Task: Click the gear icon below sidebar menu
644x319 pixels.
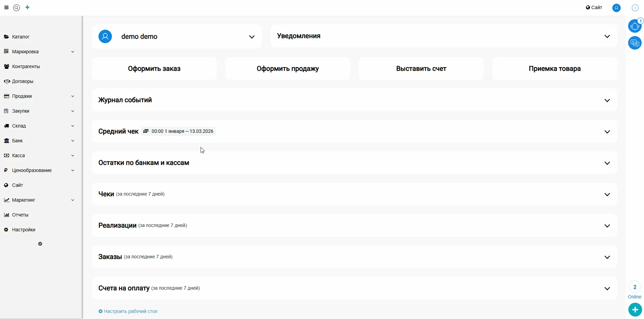Action: click(x=40, y=244)
